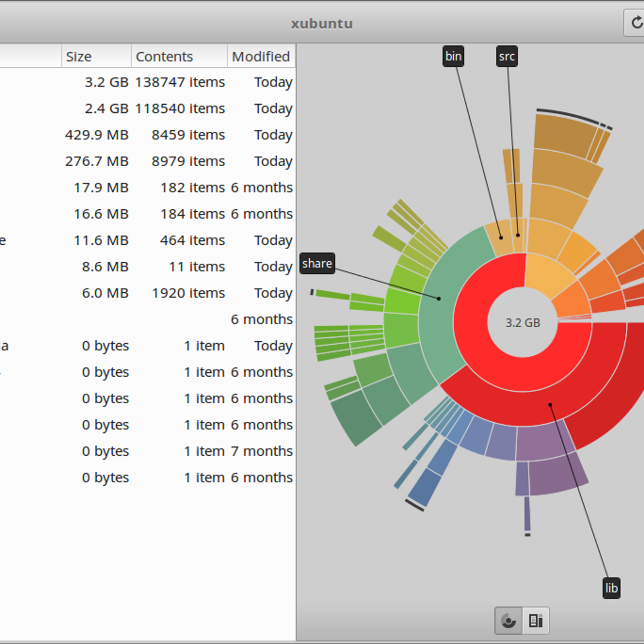Click the rescan/reload icon in header

pos(636,23)
